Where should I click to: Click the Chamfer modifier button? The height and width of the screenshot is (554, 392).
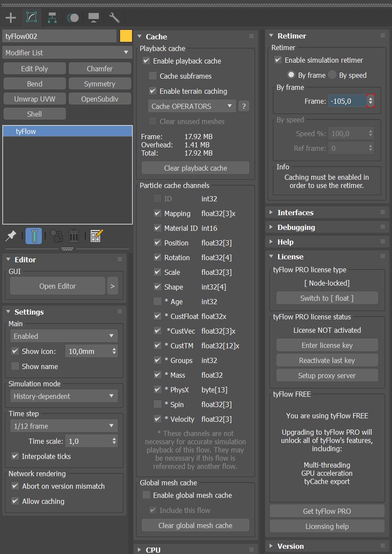(100, 69)
